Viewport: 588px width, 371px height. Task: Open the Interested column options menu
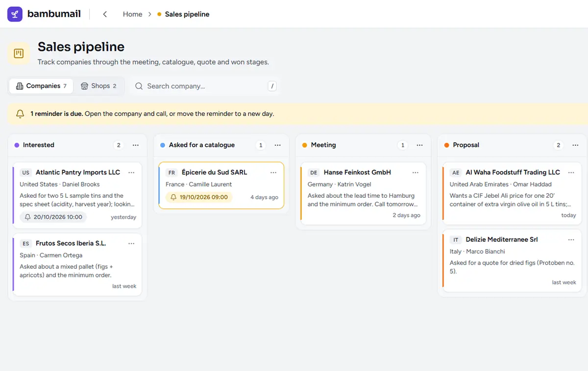pos(135,145)
